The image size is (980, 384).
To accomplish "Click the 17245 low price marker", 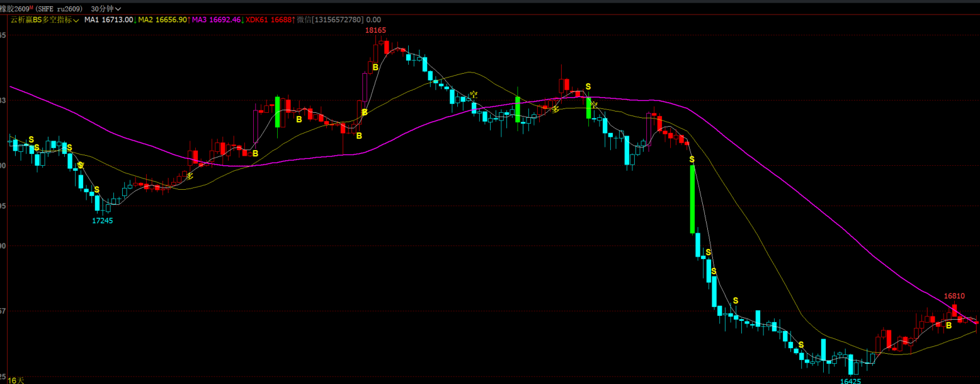I will click(x=103, y=221).
